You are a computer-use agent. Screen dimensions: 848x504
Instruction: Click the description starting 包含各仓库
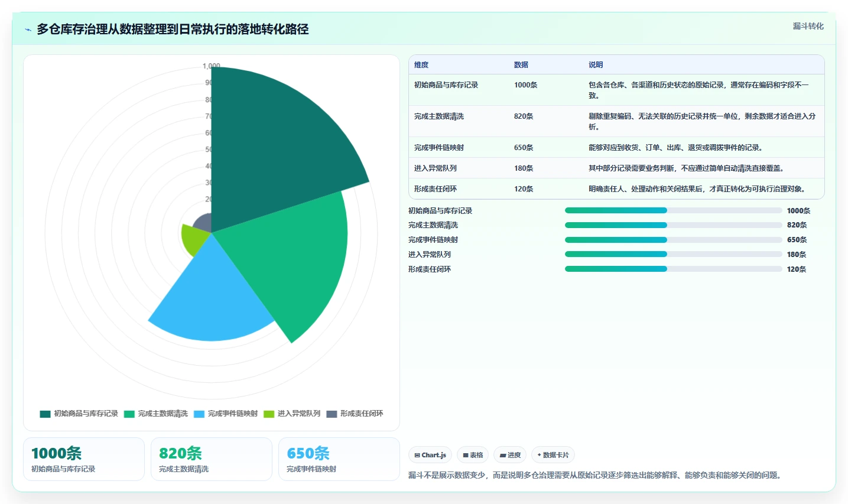coord(698,90)
